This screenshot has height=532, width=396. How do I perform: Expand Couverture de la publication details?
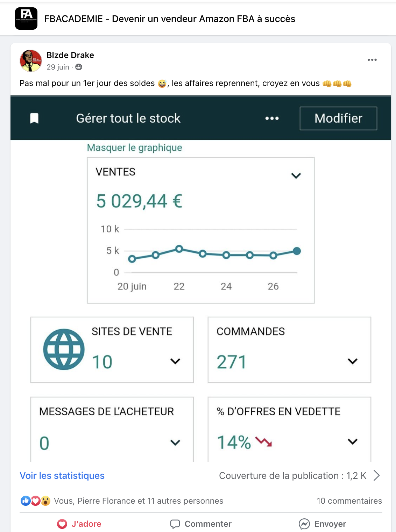coord(377,475)
